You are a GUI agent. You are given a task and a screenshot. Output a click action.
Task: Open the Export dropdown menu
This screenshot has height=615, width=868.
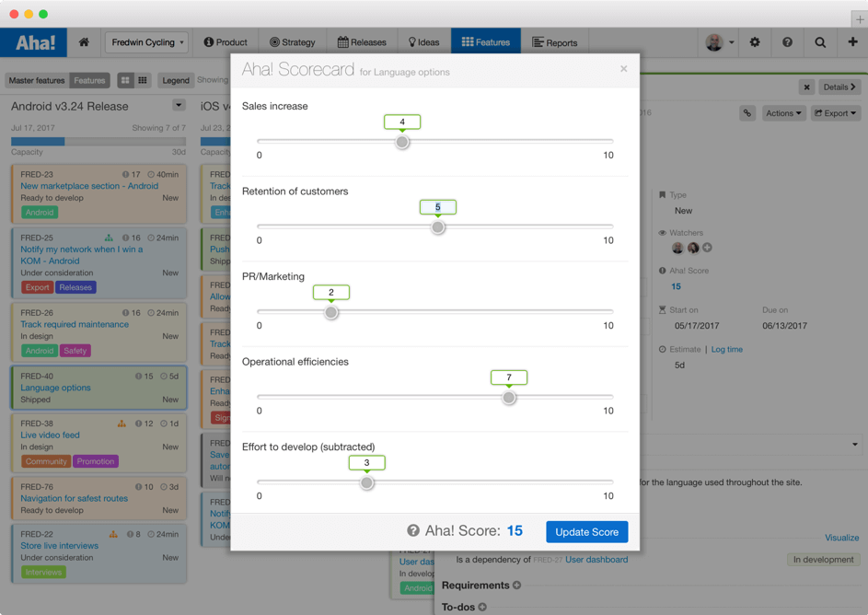835,113
